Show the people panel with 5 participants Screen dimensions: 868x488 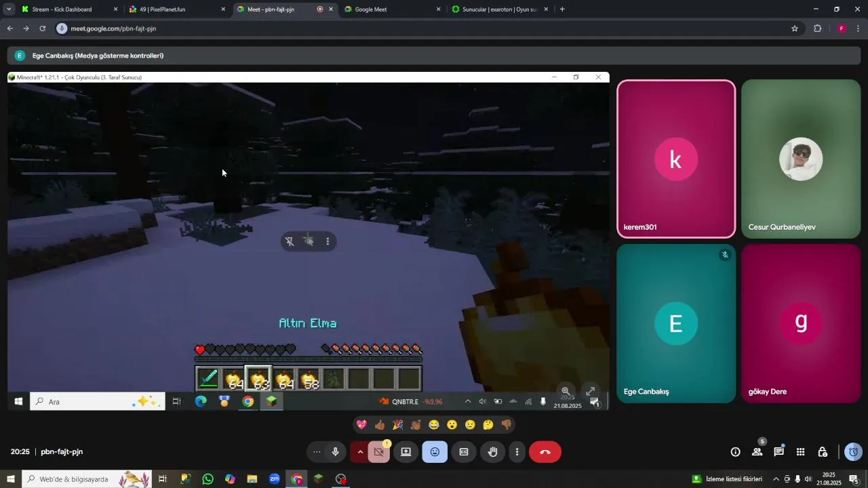point(757,451)
